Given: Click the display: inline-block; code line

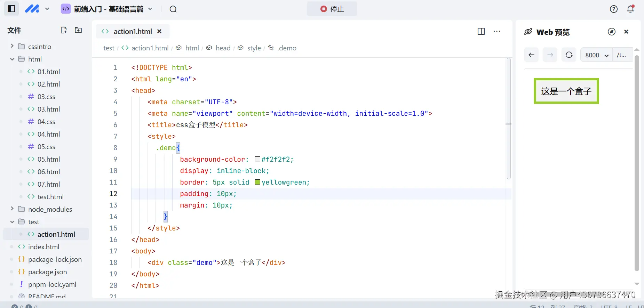Looking at the screenshot, I should [224, 171].
